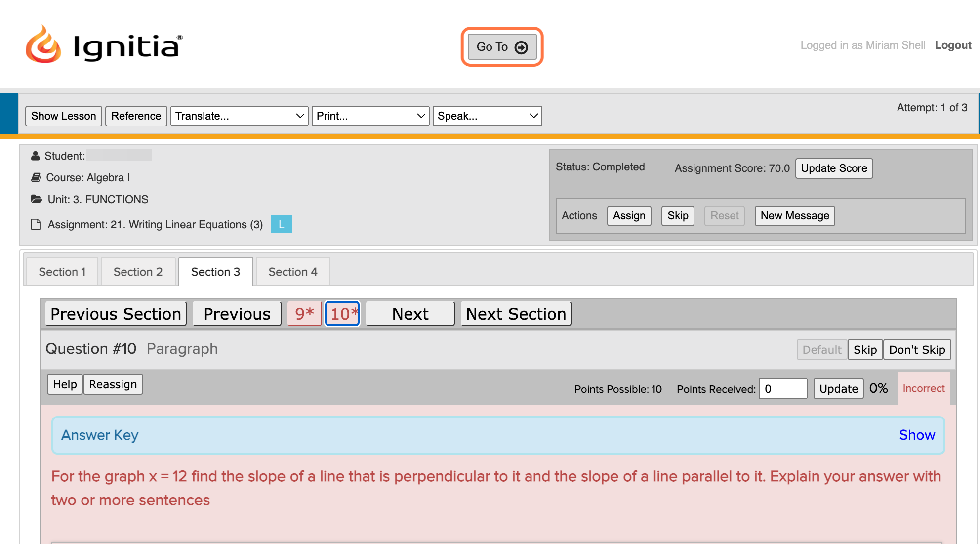
Task: Click the Help button
Action: coord(65,384)
